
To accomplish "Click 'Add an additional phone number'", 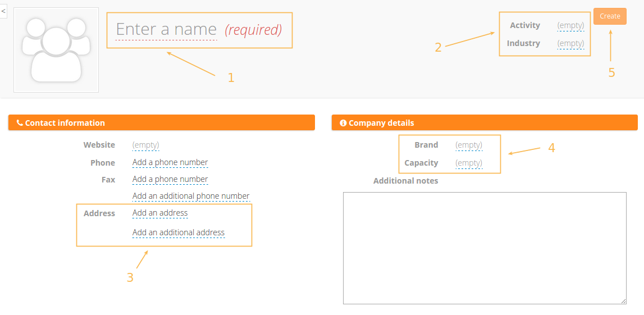I will (191, 197).
